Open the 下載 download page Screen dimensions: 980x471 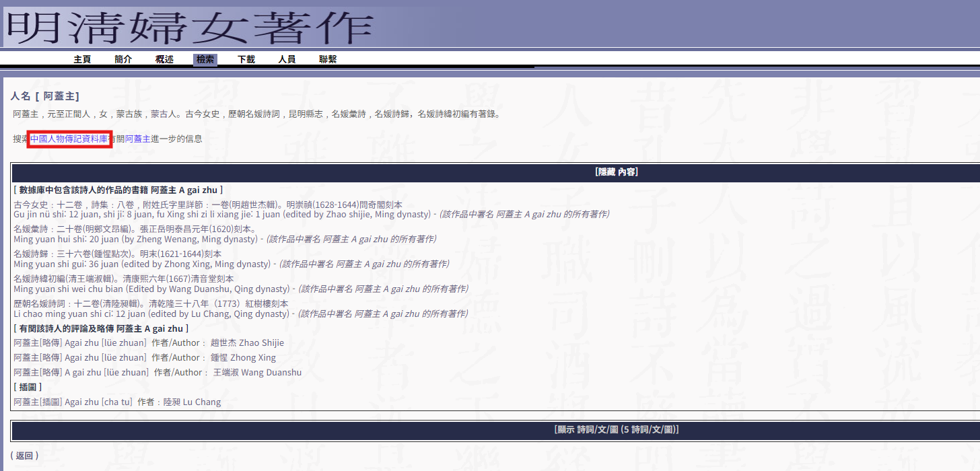tap(246, 59)
